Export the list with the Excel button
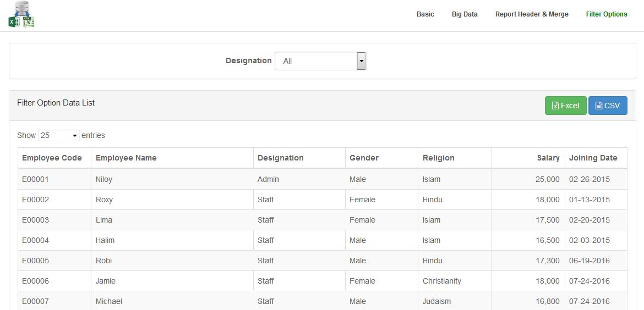The height and width of the screenshot is (310, 644). pyautogui.click(x=565, y=106)
